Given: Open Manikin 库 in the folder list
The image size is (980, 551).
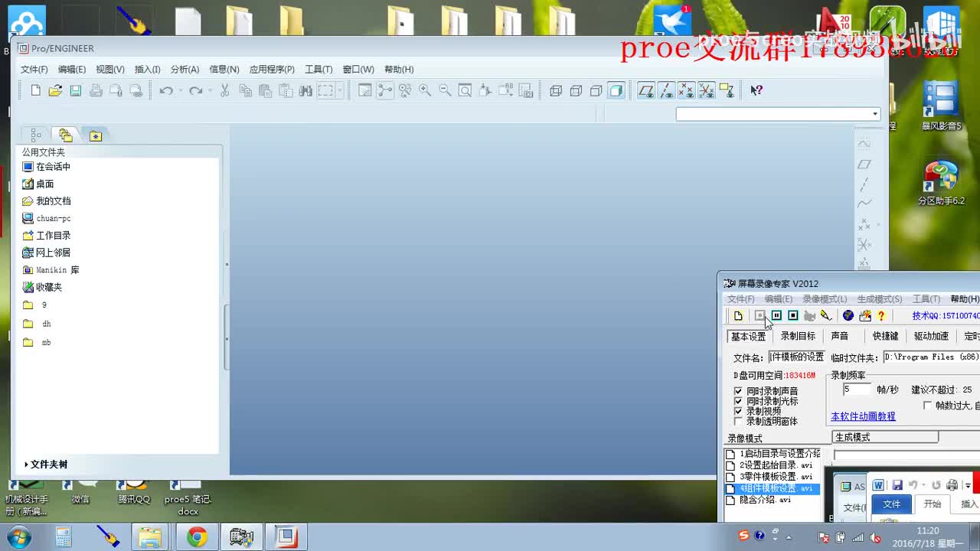Looking at the screenshot, I should (x=51, y=270).
